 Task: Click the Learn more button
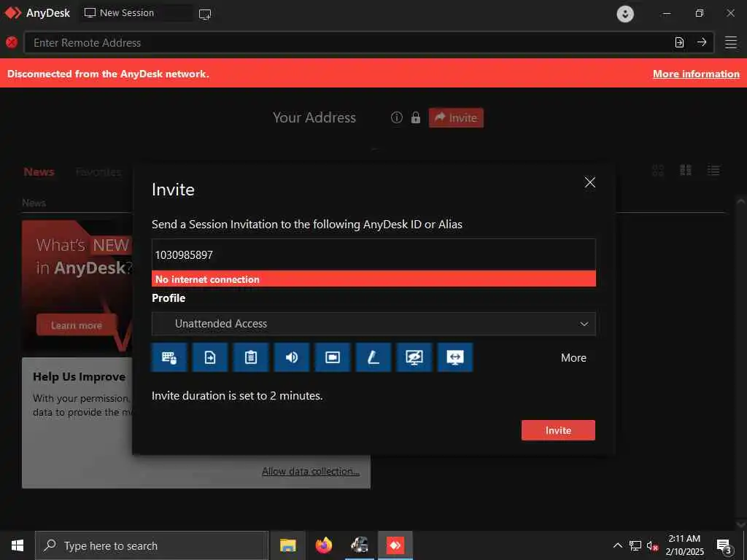(77, 325)
